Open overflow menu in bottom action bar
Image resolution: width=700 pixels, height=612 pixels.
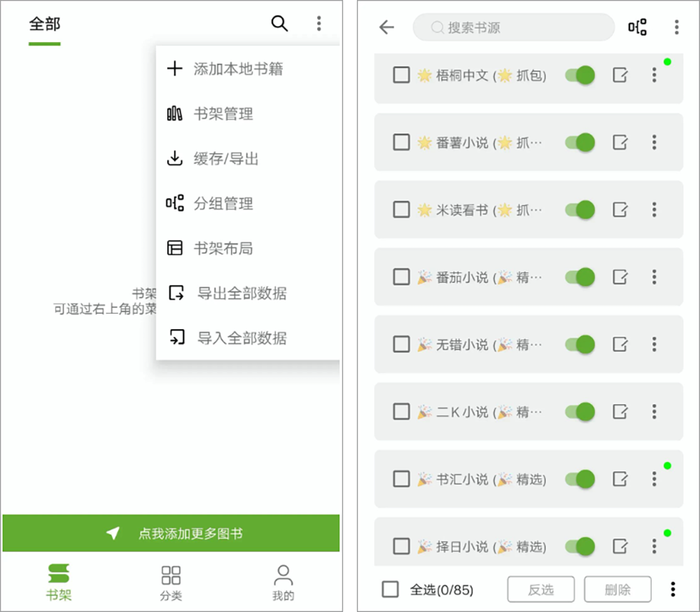673,589
